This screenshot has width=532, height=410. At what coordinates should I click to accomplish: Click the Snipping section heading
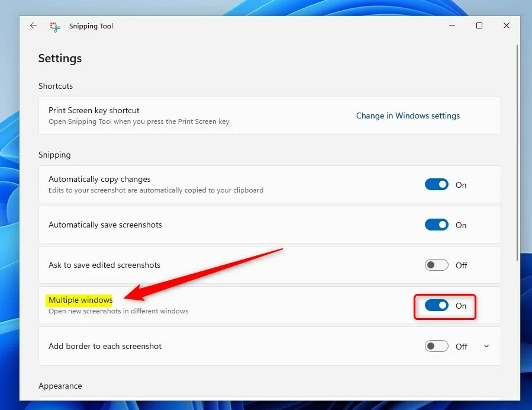[x=54, y=155]
